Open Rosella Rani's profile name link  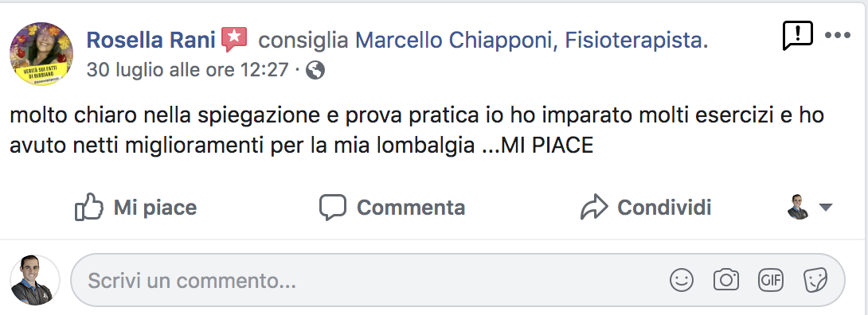pos(151,40)
